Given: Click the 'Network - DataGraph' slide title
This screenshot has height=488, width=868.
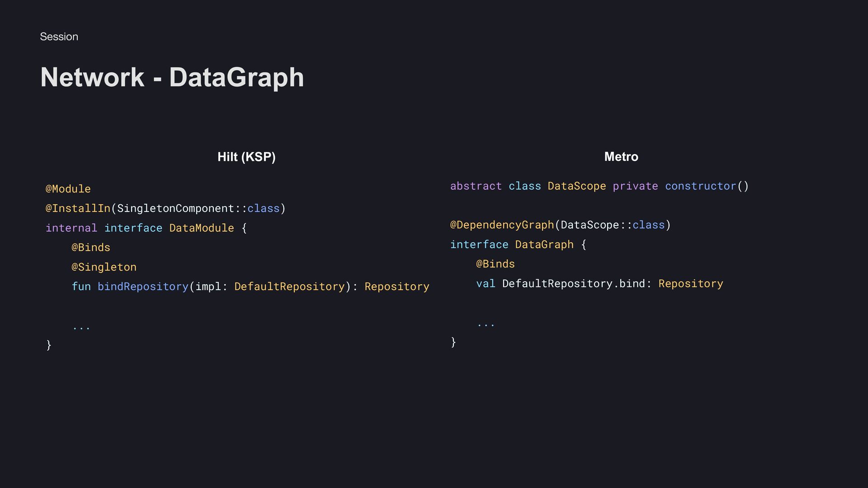Looking at the screenshot, I should click(x=172, y=77).
